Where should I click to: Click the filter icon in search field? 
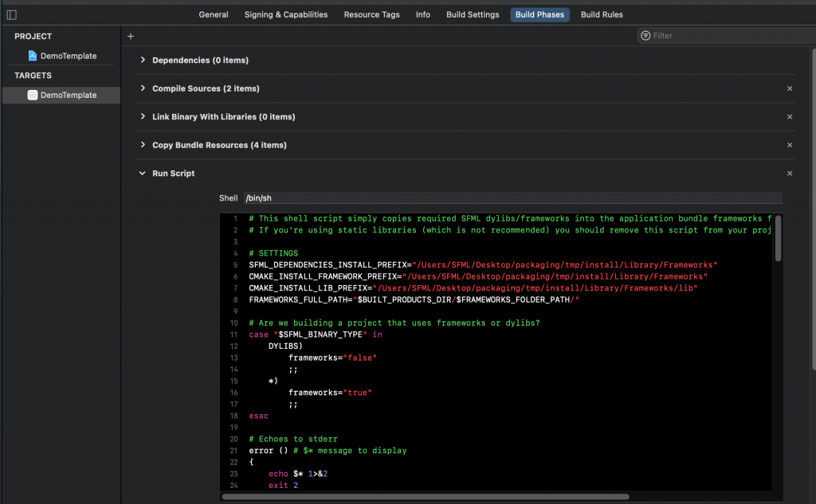point(645,36)
